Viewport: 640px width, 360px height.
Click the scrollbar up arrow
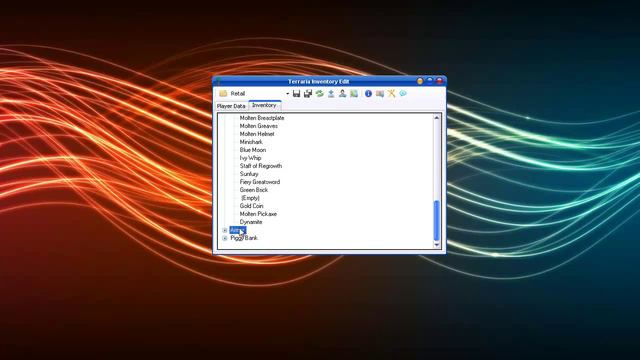437,118
